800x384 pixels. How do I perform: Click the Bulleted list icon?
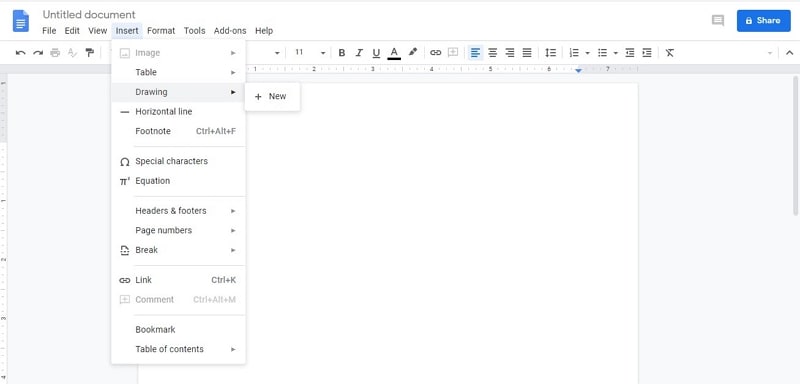click(603, 53)
